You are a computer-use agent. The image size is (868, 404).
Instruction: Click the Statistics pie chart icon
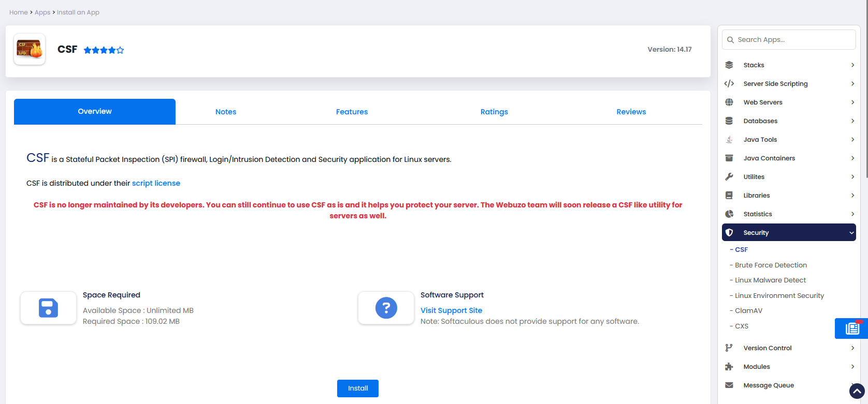pos(729,214)
